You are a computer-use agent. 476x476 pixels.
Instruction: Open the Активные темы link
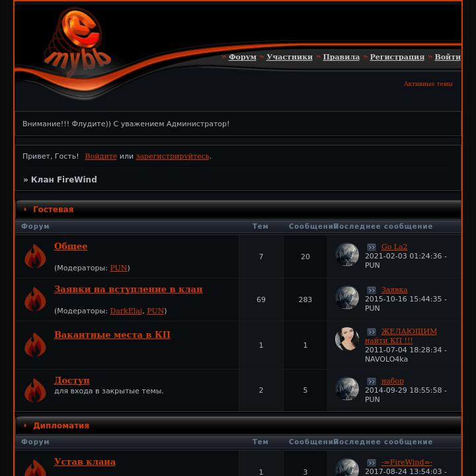(428, 84)
